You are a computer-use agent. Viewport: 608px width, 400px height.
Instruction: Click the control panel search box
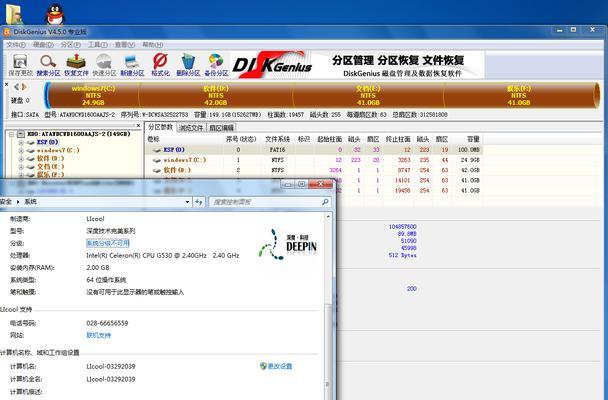pos(268,202)
